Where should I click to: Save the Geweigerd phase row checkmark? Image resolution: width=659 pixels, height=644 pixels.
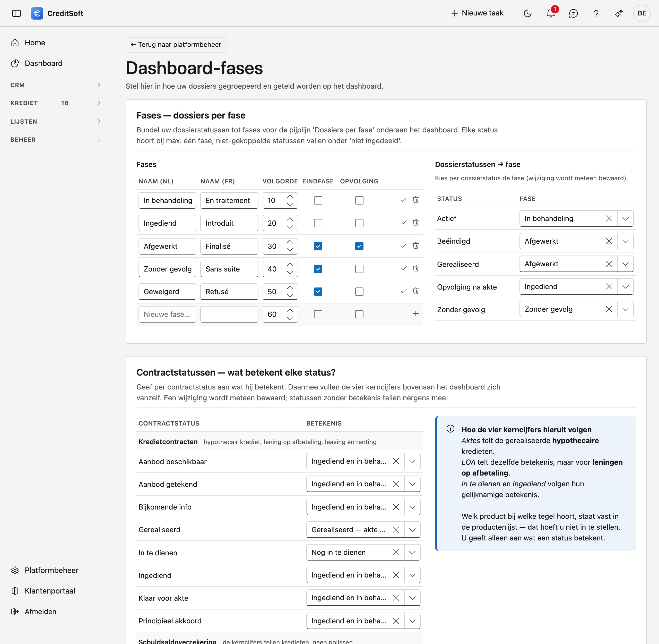[404, 291]
